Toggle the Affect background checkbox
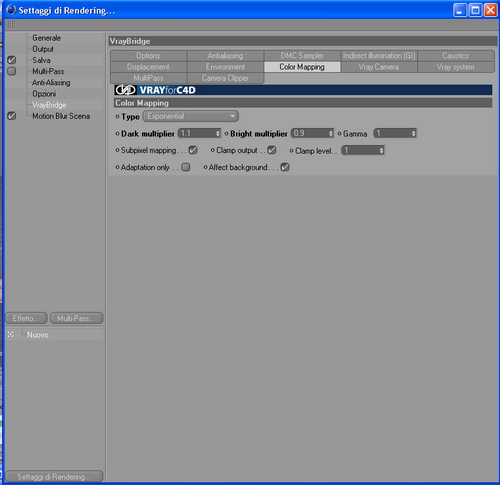The image size is (500, 485). (x=285, y=167)
